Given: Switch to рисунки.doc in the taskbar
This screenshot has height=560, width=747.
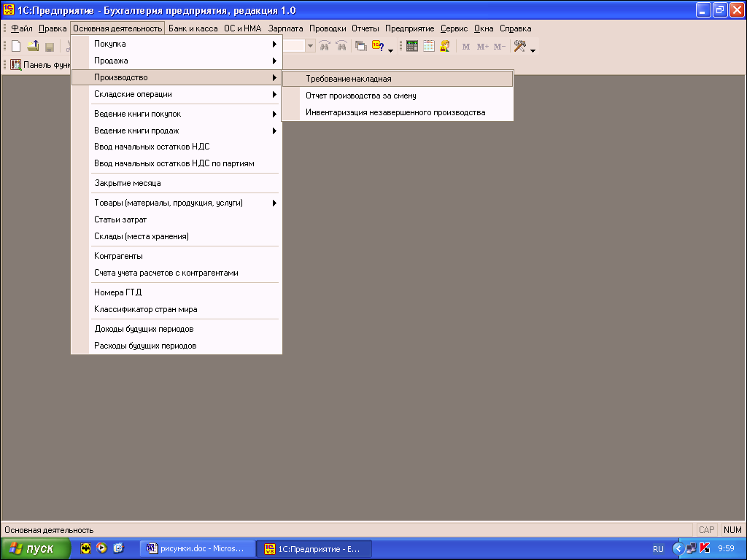Looking at the screenshot, I should 199,548.
